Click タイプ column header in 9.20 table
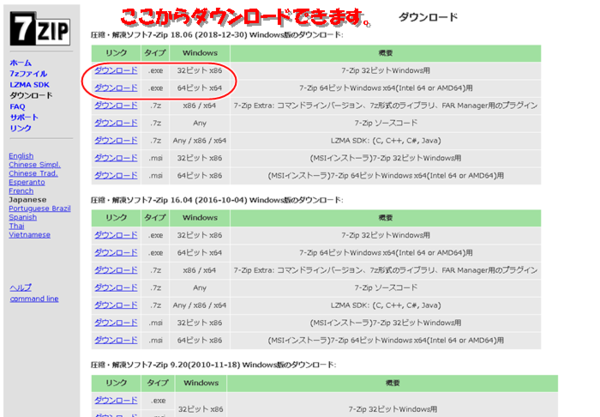The image size is (600, 417). click(x=157, y=383)
